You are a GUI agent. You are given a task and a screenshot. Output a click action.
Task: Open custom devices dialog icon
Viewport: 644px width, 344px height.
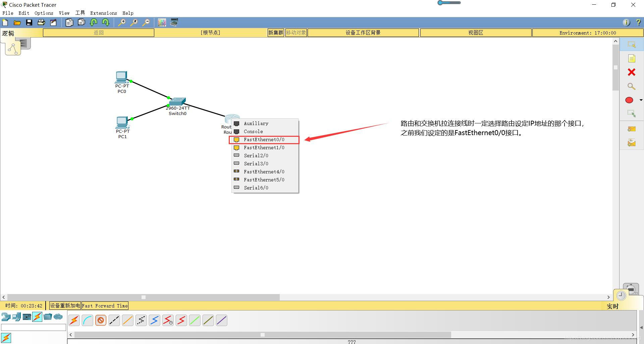pyautogui.click(x=174, y=22)
